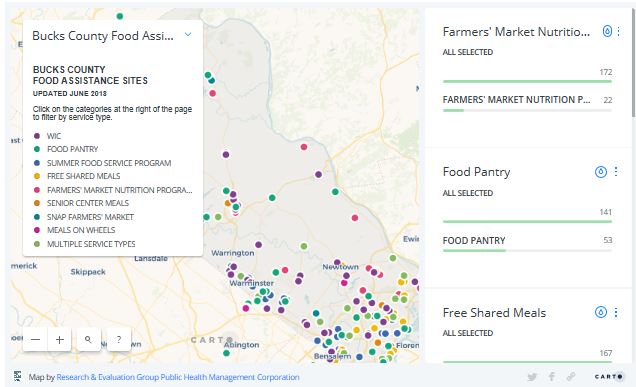This screenshot has width=636, height=387.
Task: Filter by FARMERS' MARKET NUTRITION P... category
Action: (x=527, y=104)
